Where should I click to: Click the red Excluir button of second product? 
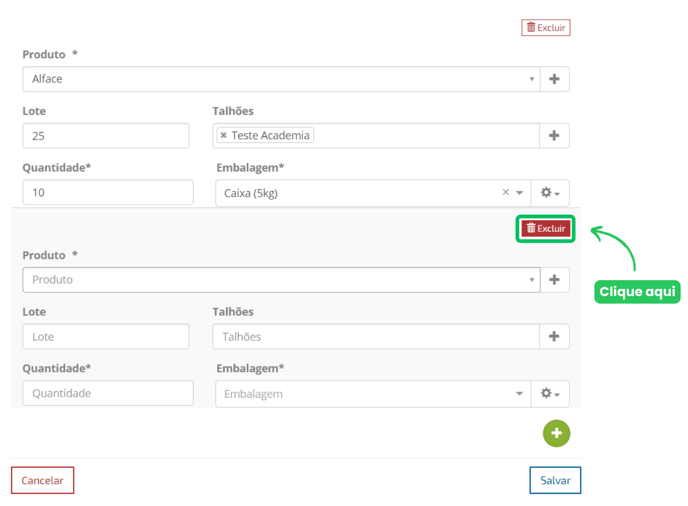pos(545,228)
